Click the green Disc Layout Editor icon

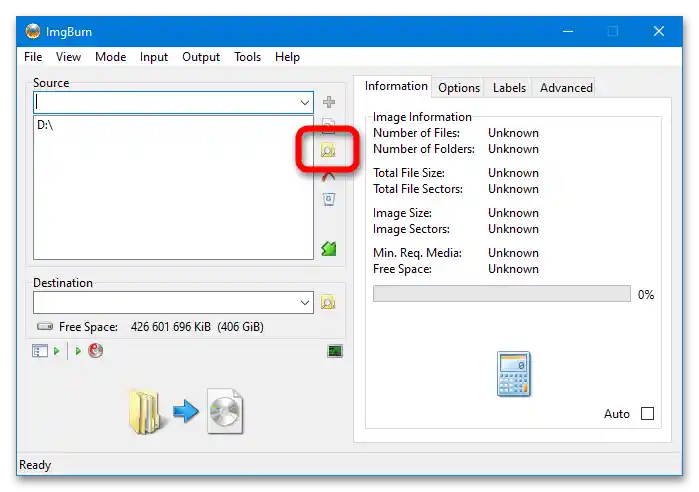(x=329, y=249)
